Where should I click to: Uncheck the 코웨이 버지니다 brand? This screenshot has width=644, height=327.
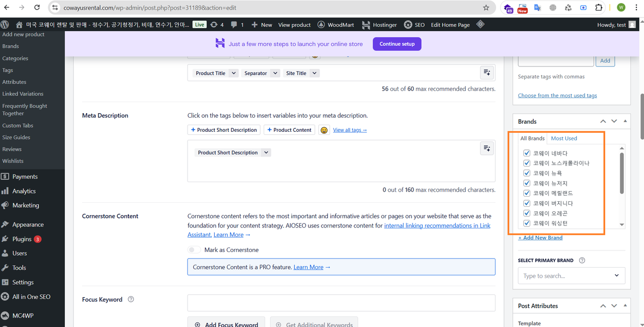[x=527, y=203]
